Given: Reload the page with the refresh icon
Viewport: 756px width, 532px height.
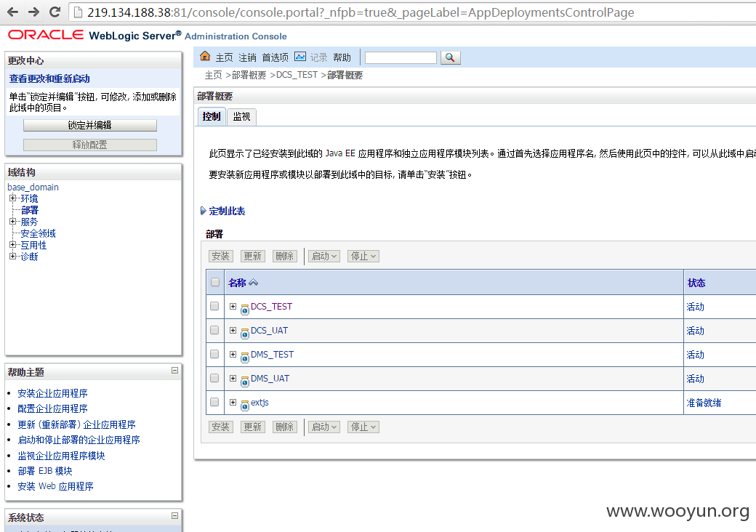Looking at the screenshot, I should click(55, 12).
